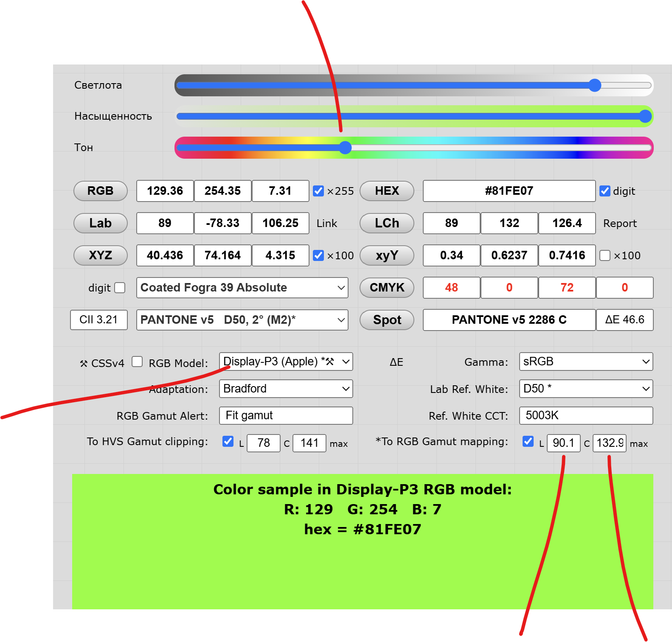Image resolution: width=672 pixels, height=642 pixels.
Task: Enable the CSSv4 checkbox
Action: (137, 362)
